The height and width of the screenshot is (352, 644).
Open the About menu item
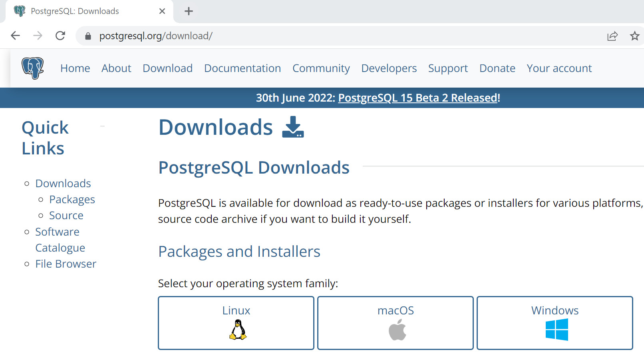[x=116, y=68]
